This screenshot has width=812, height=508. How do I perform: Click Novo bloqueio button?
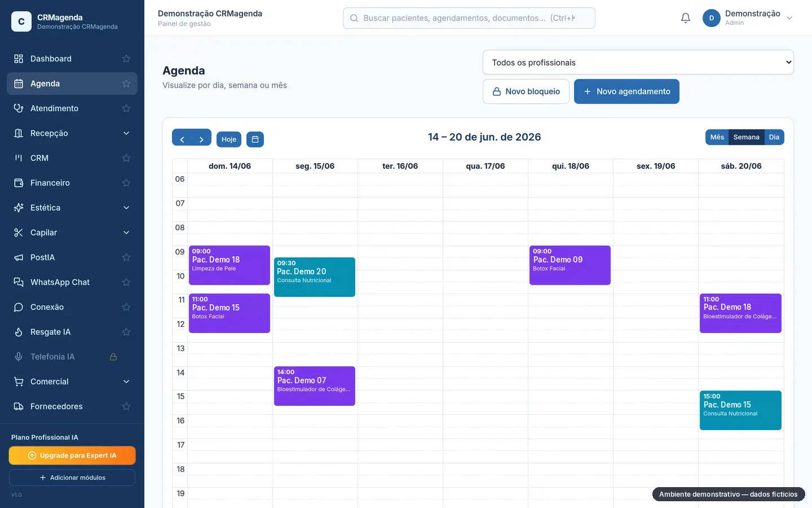pos(526,91)
